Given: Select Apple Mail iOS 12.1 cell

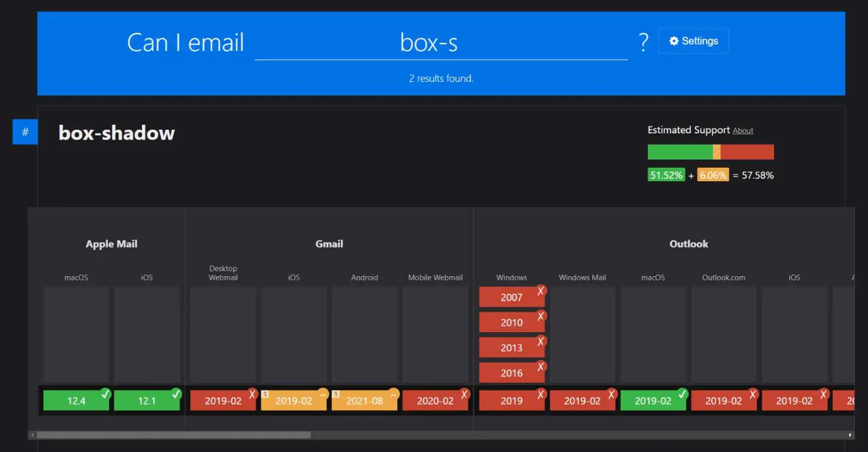Looking at the screenshot, I should [x=147, y=400].
